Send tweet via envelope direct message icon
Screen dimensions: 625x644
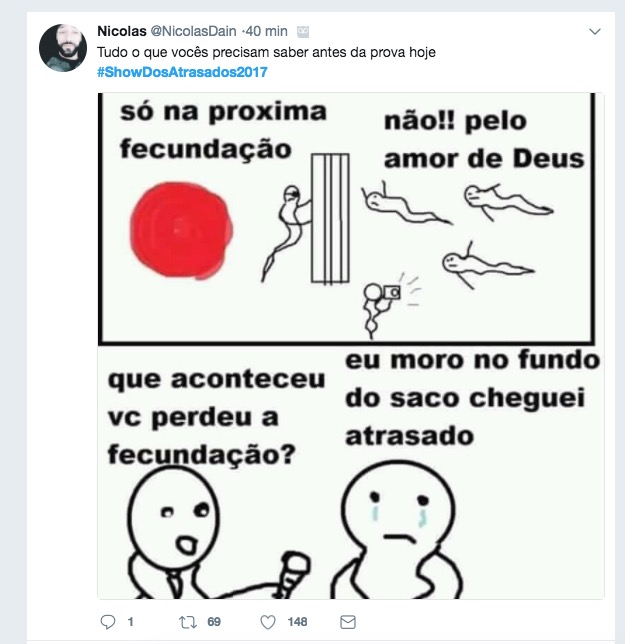pyautogui.click(x=348, y=622)
